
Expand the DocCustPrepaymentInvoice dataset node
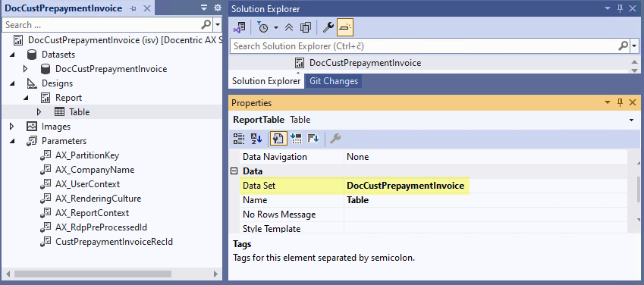(x=25, y=69)
